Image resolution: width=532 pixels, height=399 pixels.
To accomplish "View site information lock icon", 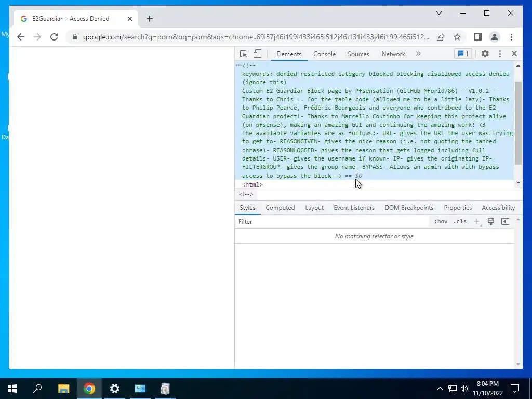I will (75, 37).
